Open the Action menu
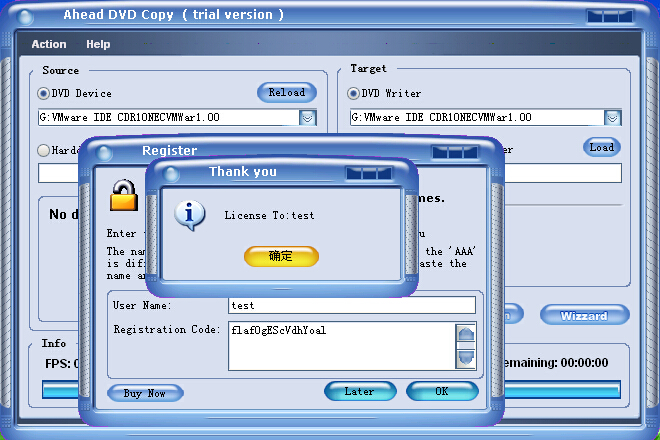Viewport: 660px width, 440px height. [x=49, y=44]
